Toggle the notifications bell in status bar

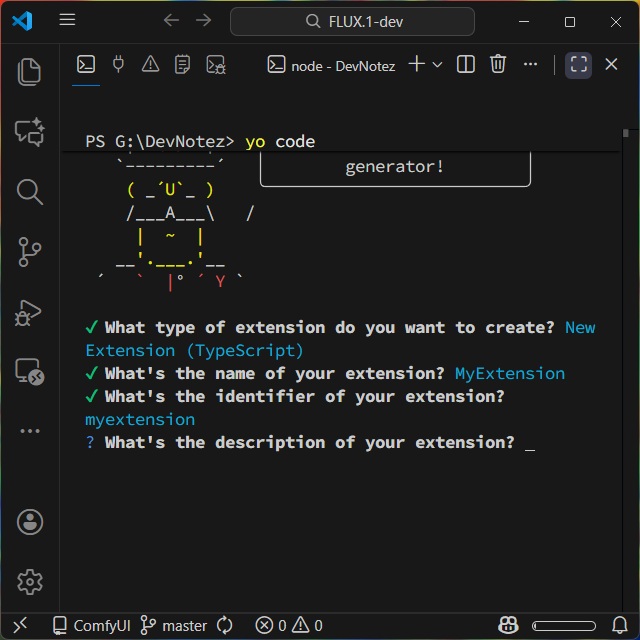pyautogui.click(x=619, y=625)
